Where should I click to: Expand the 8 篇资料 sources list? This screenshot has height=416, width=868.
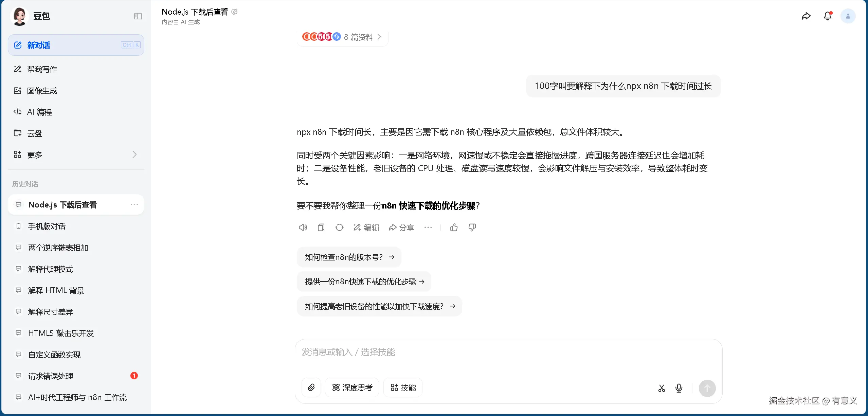click(x=342, y=37)
